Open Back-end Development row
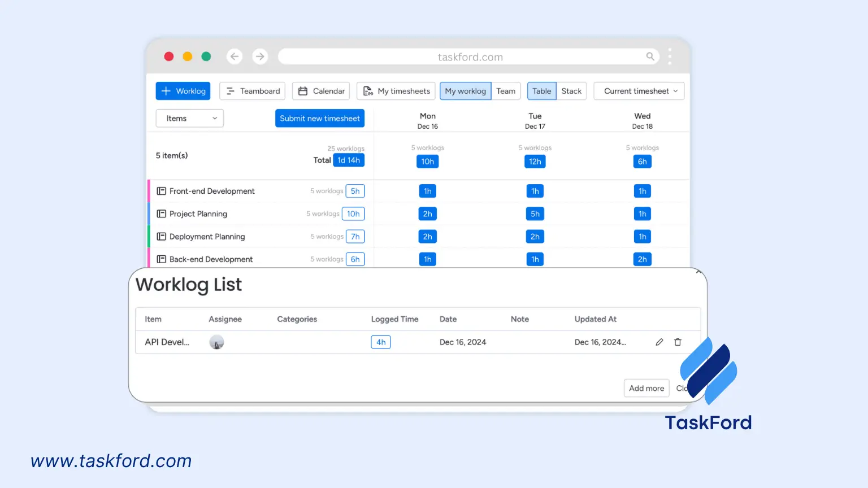This screenshot has width=868, height=488. click(x=211, y=259)
